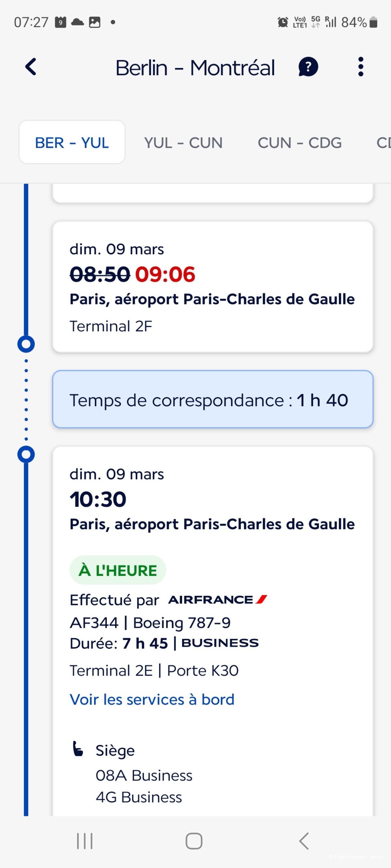Tap the Temps de correspondance banner
This screenshot has height=868, width=391.
212,399
